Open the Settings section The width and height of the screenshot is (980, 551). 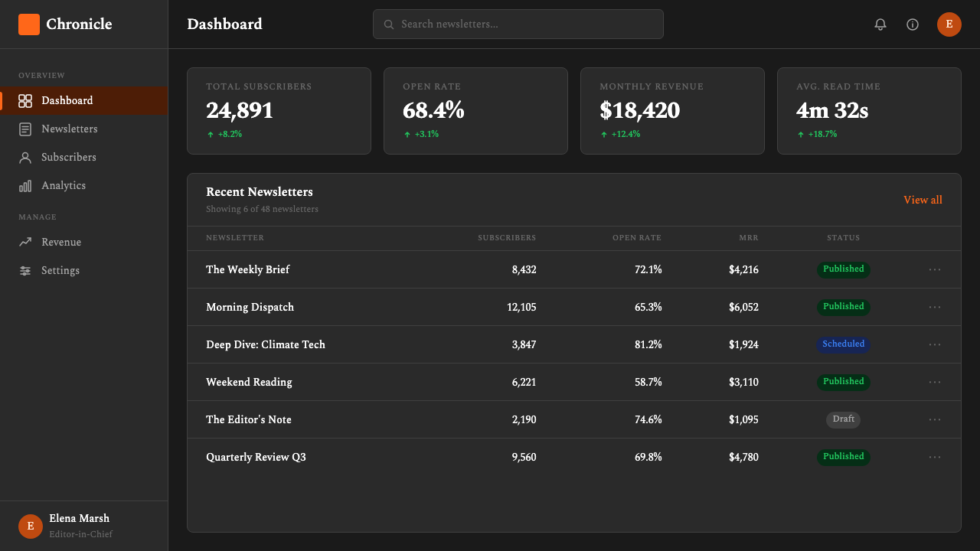(84, 271)
